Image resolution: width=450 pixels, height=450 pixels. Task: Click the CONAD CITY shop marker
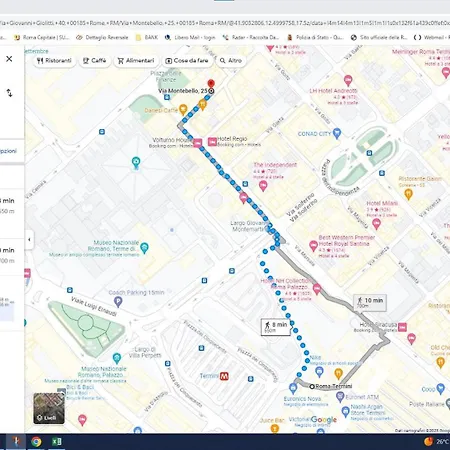pos(337,133)
